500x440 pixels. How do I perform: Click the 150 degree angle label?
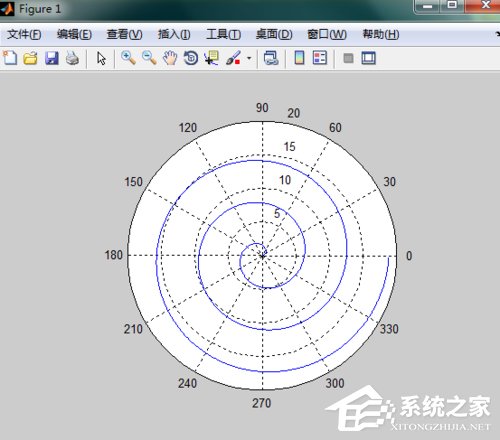tap(134, 182)
